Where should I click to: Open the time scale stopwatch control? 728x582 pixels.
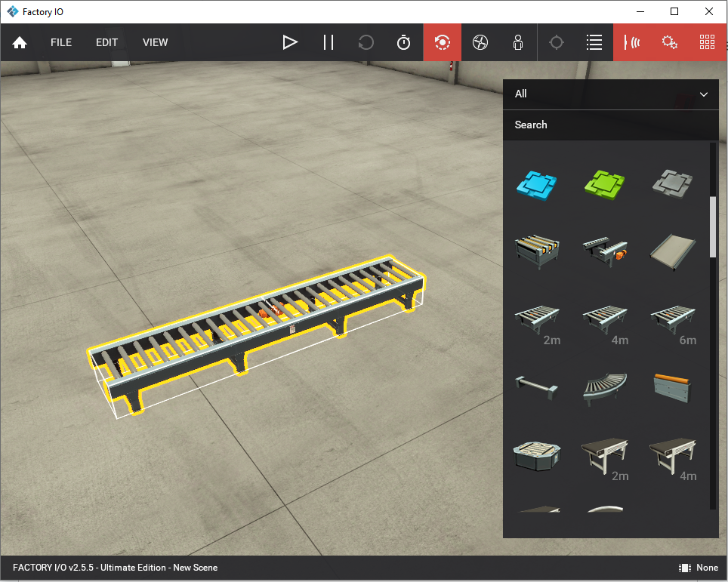[x=404, y=42]
